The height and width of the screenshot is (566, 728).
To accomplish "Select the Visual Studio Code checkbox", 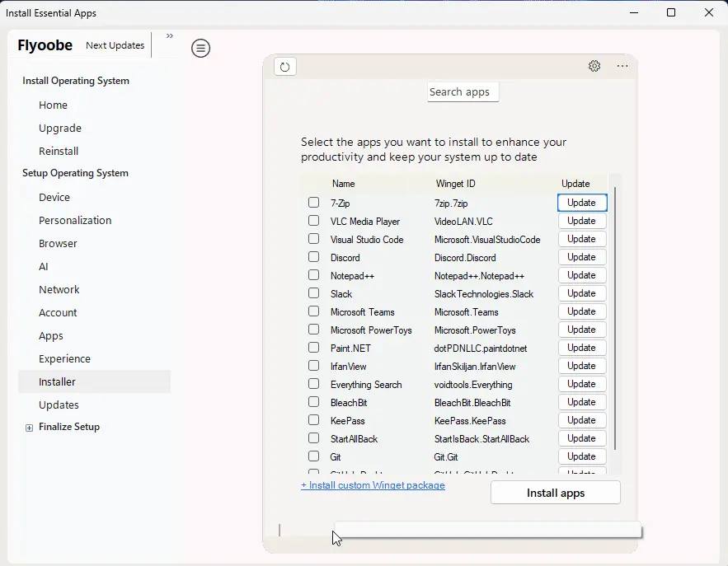I will [x=313, y=239].
